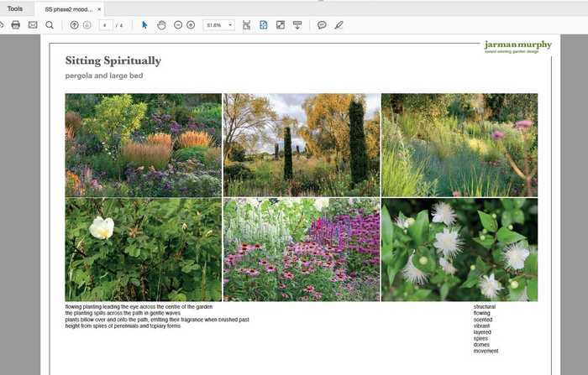The image size is (588, 375).
Task: Go to next page with down arrow
Action: tap(87, 25)
